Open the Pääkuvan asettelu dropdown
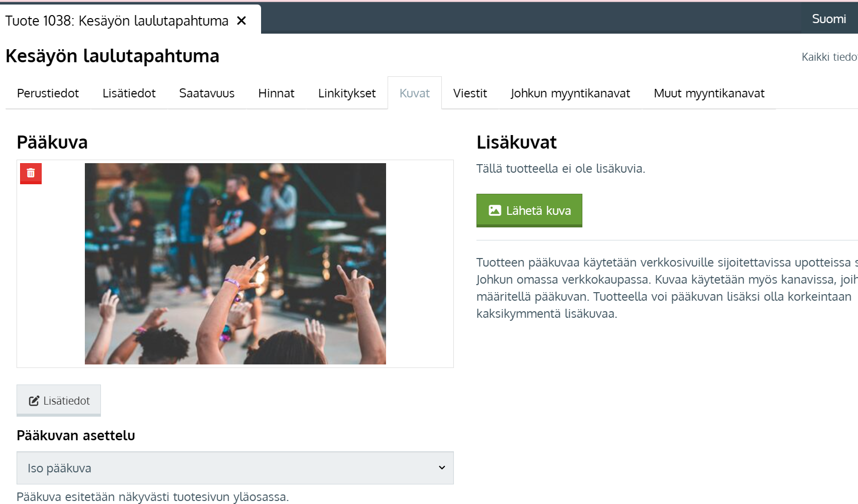Image resolution: width=858 pixels, height=504 pixels. pos(234,468)
